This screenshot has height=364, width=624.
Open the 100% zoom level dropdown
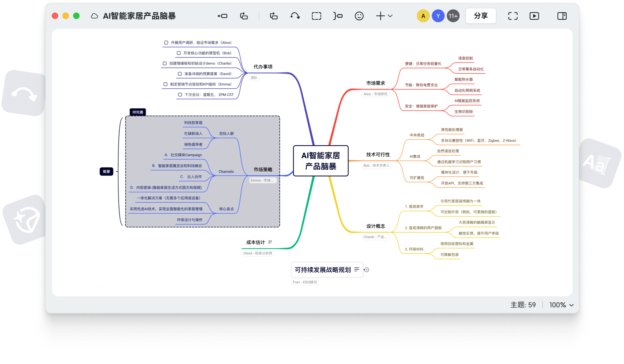click(562, 305)
